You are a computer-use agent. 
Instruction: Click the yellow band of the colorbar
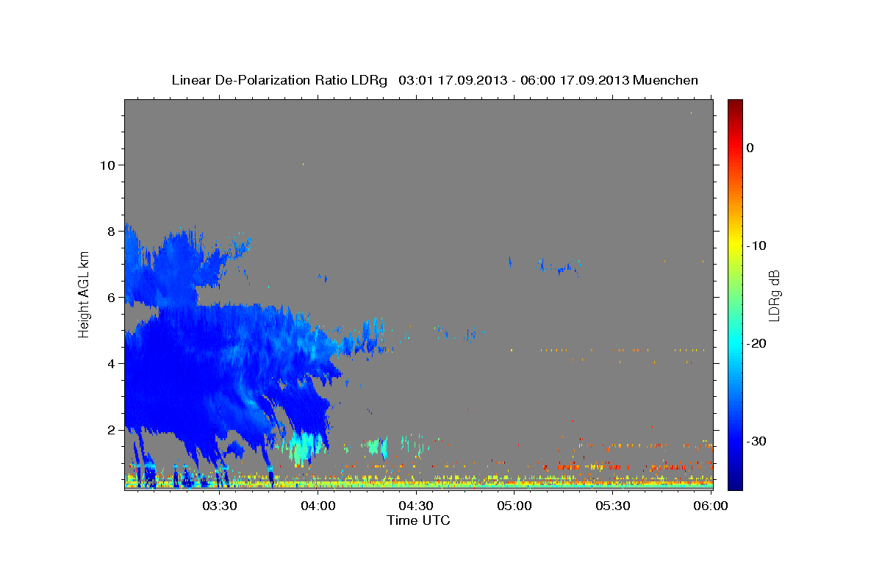pos(735,245)
